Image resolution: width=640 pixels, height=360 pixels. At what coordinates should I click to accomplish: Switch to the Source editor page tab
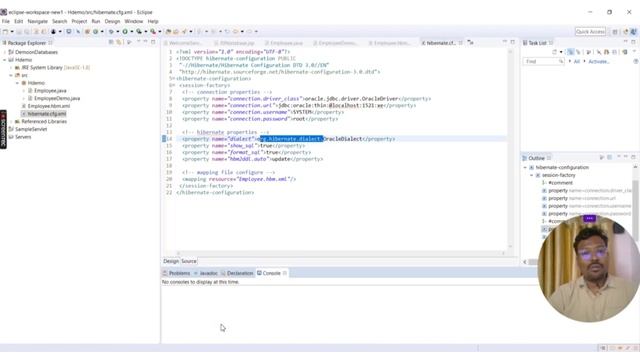(x=189, y=261)
